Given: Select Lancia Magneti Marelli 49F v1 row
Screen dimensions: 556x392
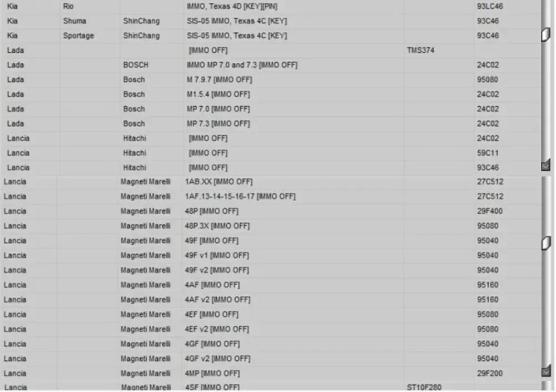Looking at the screenshot, I should 271,255.
